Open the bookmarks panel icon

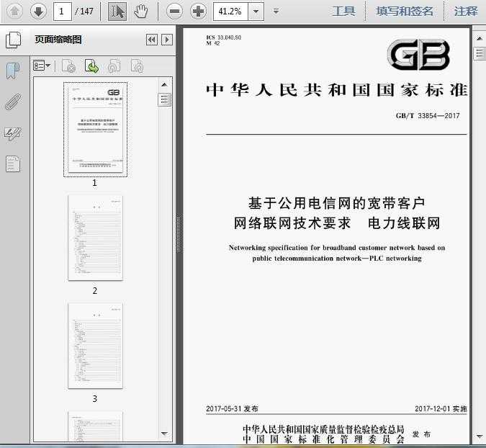point(13,71)
